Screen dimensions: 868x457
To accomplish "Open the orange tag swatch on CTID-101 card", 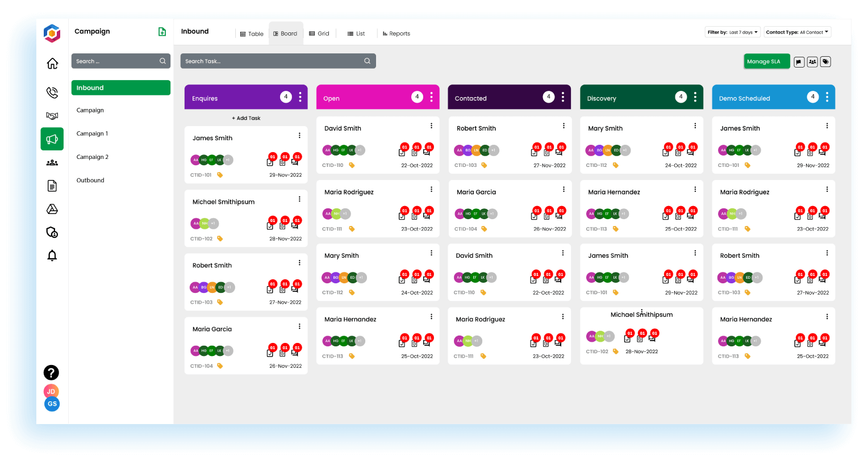I will pos(219,175).
